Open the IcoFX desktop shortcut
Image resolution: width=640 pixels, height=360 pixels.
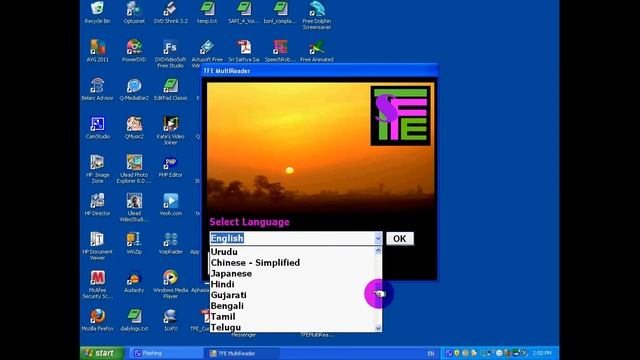[171, 319]
